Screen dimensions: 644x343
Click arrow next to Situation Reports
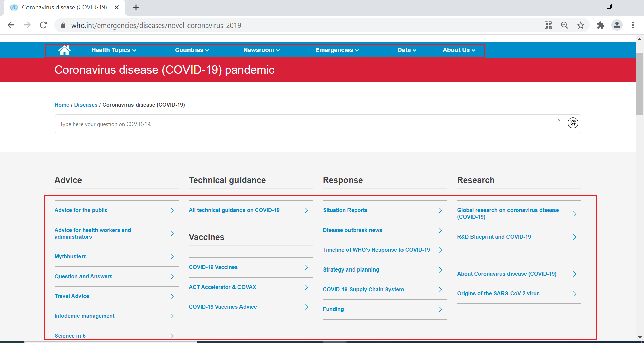pyautogui.click(x=440, y=210)
